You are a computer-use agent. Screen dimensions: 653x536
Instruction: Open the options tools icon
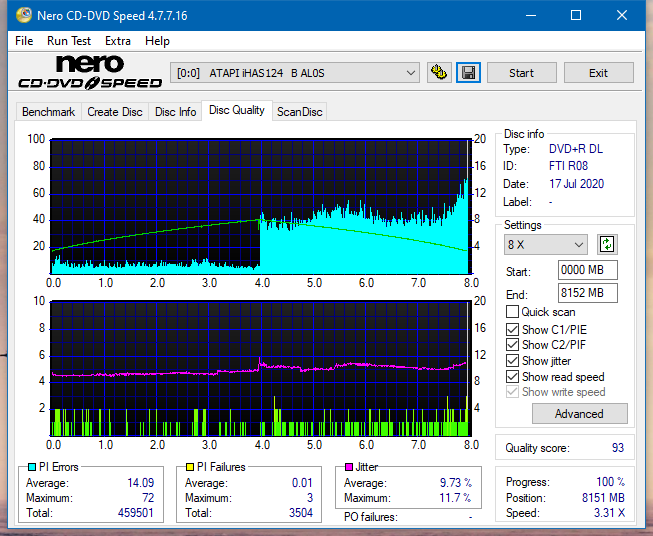(439, 73)
